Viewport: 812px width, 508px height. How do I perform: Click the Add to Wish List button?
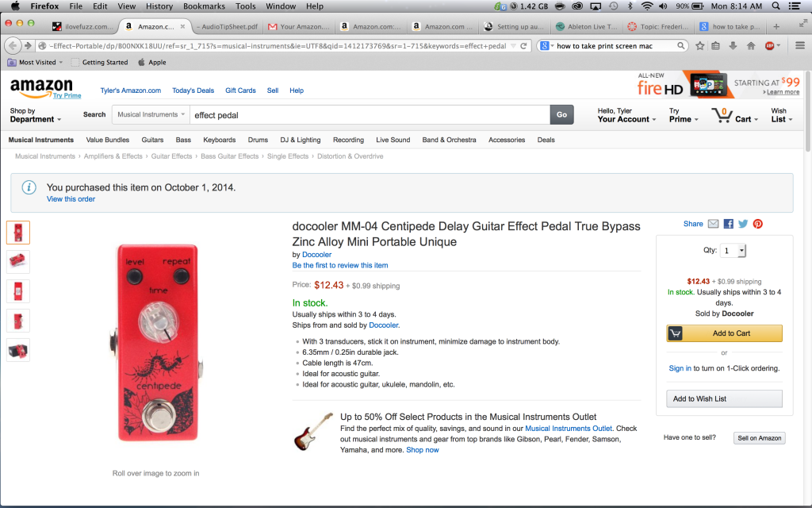coord(724,398)
